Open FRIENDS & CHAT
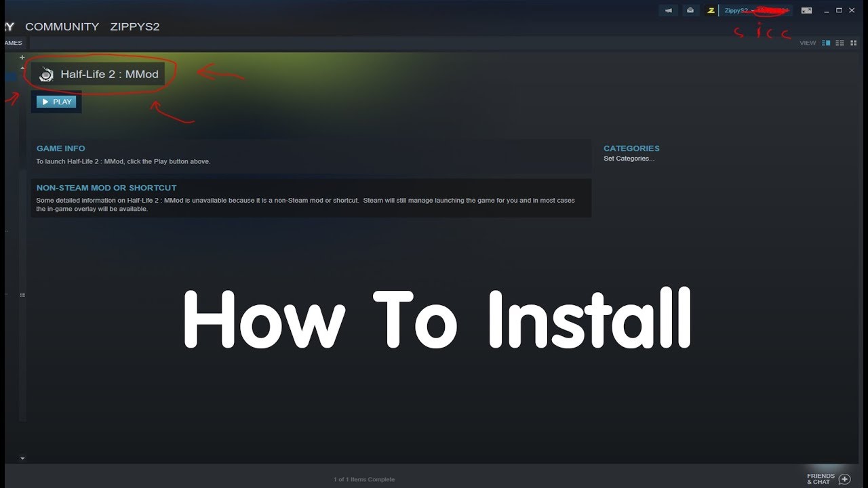The width and height of the screenshot is (868, 488). (821, 479)
